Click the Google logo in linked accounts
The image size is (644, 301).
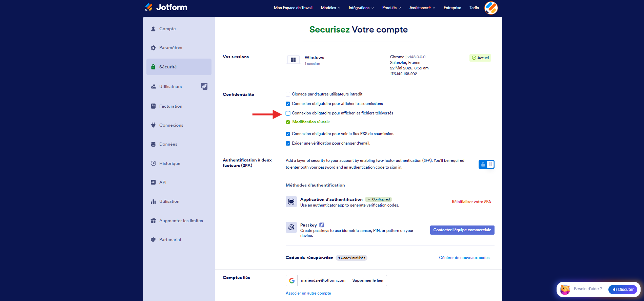tap(291, 281)
